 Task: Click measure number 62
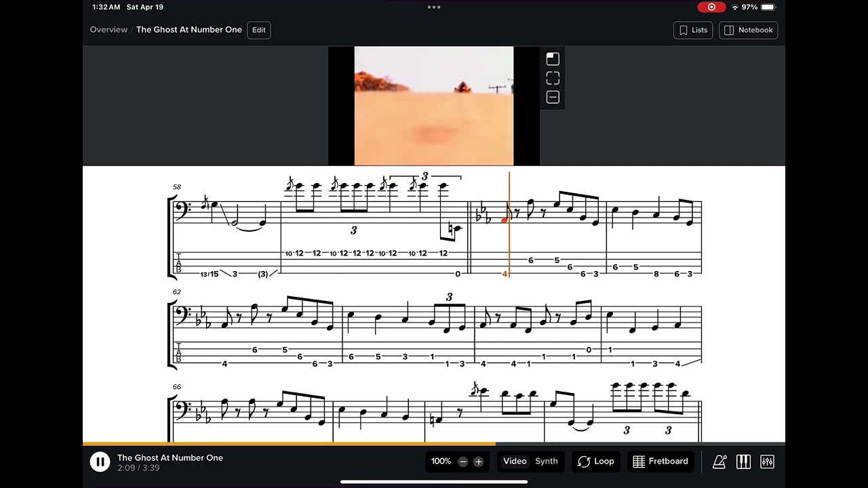click(x=177, y=292)
